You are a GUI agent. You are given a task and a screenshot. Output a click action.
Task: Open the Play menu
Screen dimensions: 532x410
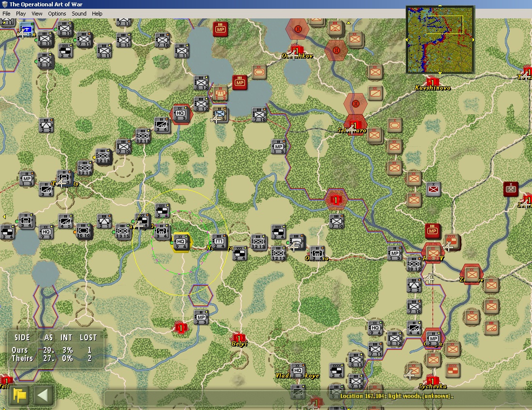click(21, 14)
